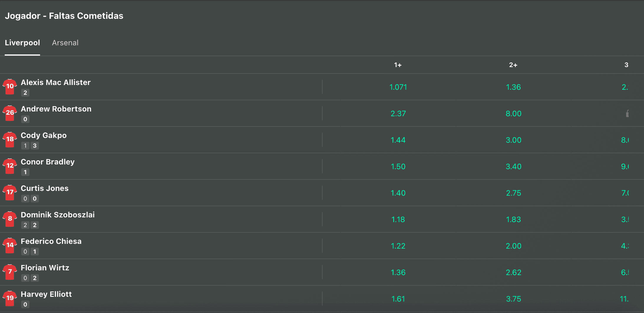Select 2.75 odds for Curtis Jones

(x=513, y=193)
